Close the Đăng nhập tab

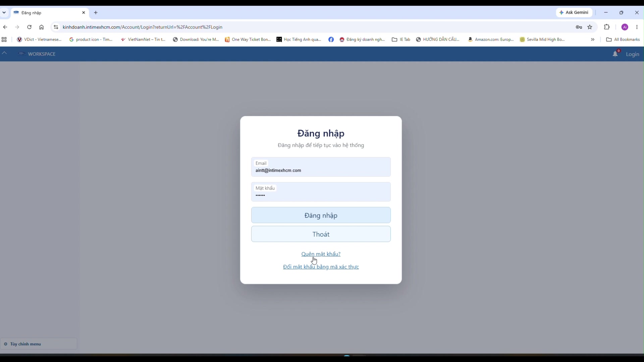(x=84, y=13)
